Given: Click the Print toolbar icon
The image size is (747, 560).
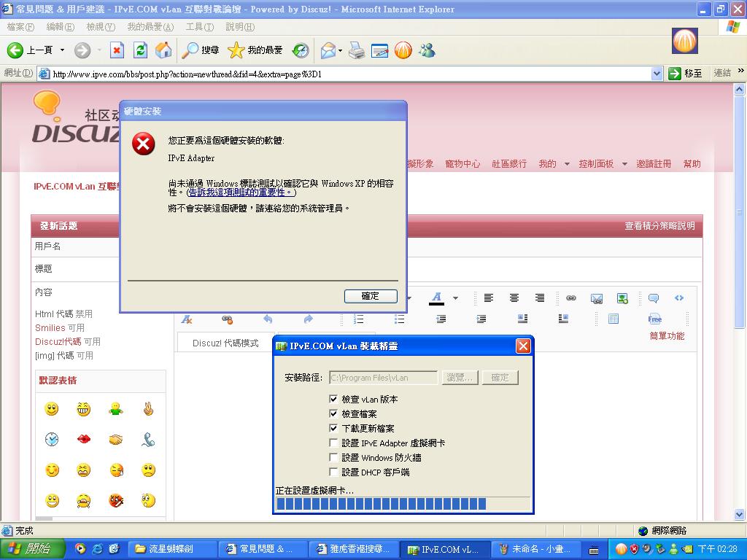Looking at the screenshot, I should (x=356, y=50).
